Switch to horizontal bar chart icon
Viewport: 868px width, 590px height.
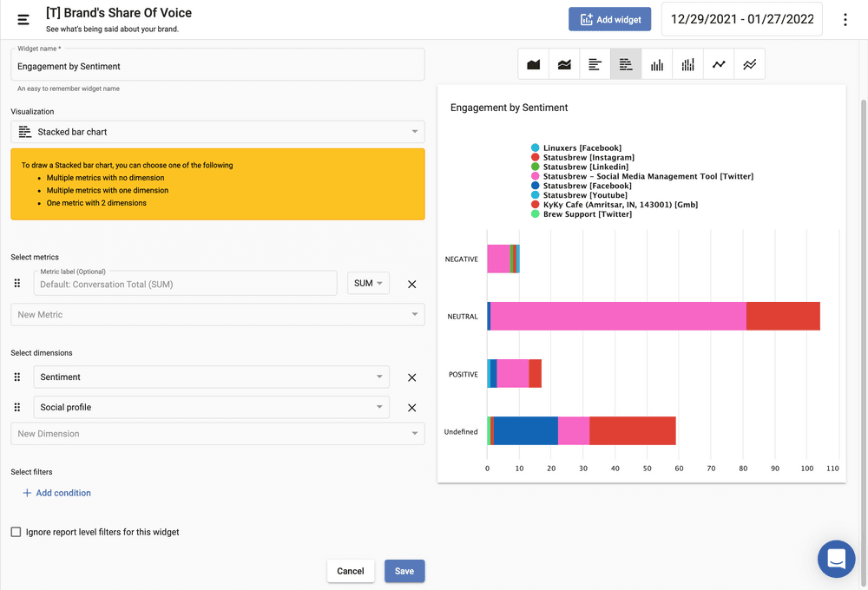595,64
